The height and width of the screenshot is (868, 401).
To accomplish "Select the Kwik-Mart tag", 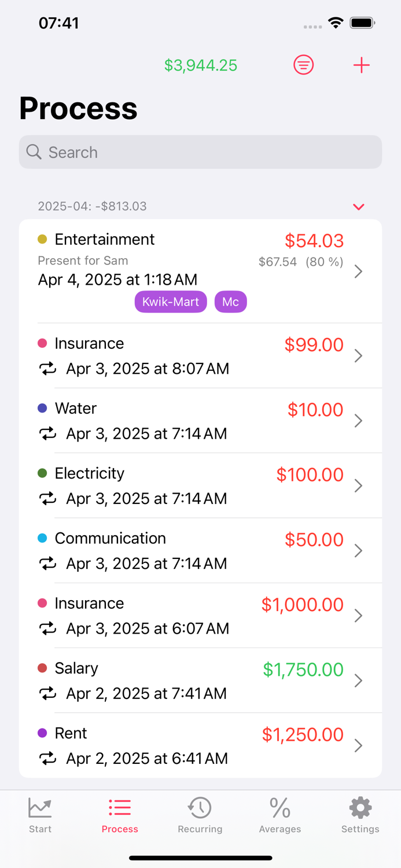I will point(171,301).
